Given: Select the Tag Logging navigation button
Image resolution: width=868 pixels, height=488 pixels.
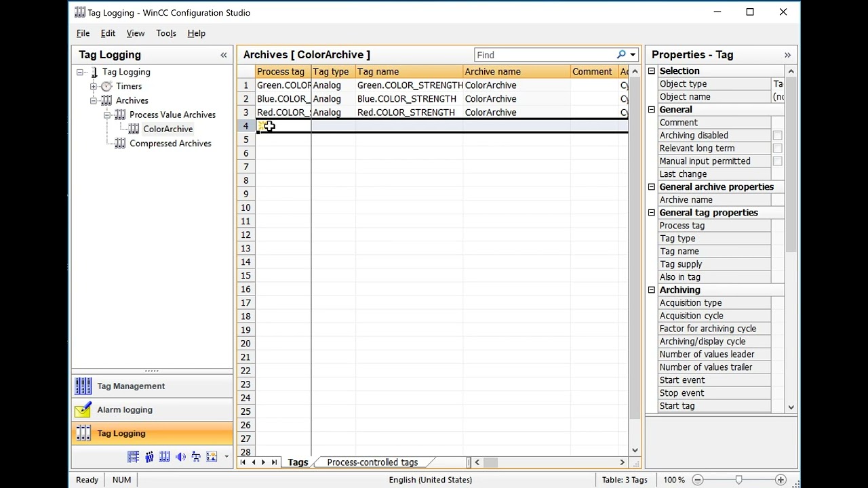Looking at the screenshot, I should (152, 433).
